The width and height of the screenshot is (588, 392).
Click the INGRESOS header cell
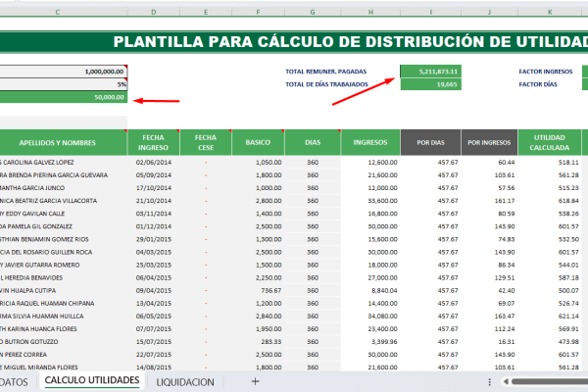pos(370,142)
